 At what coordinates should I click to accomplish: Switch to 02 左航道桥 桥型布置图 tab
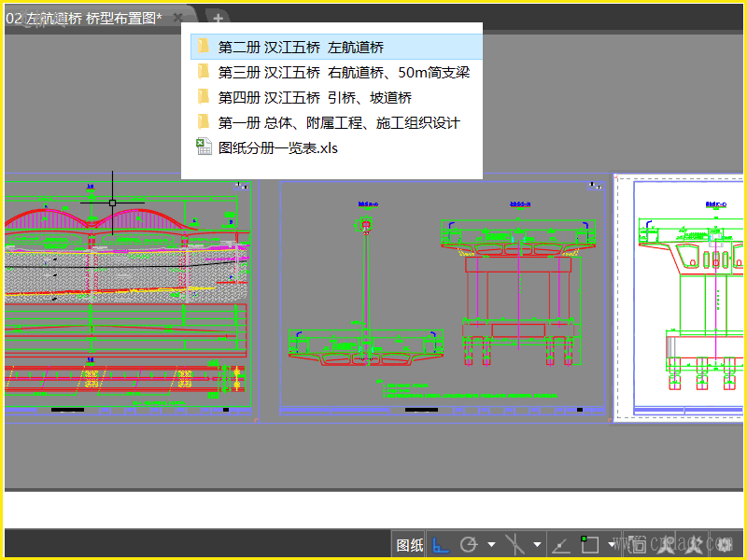(84, 19)
